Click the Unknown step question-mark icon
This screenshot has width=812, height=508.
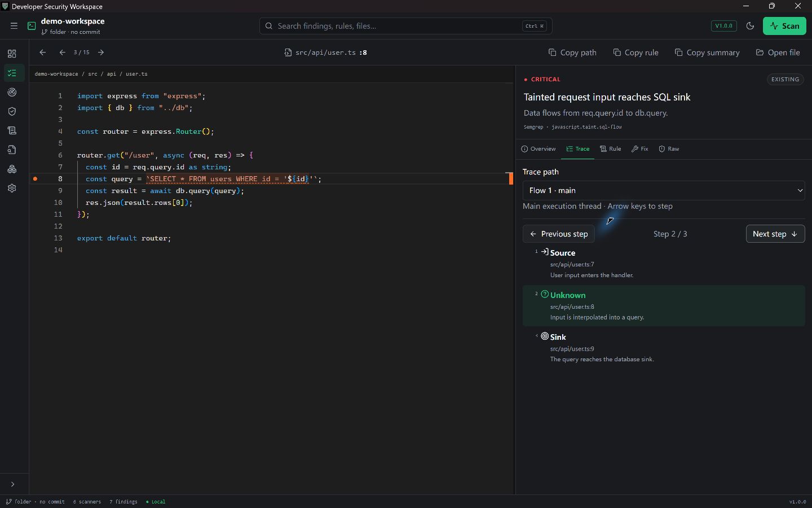tap(545, 294)
